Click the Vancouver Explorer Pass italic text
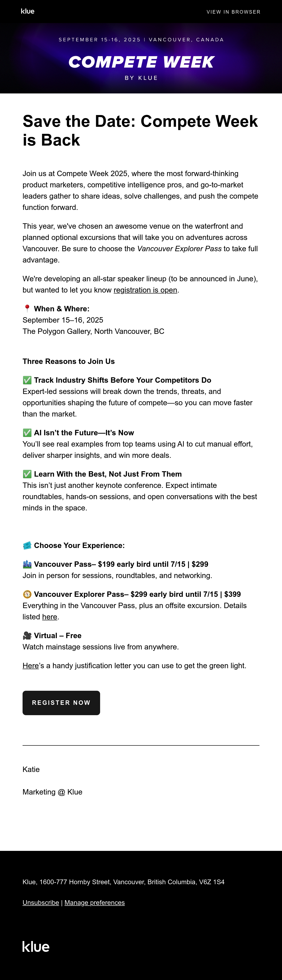This screenshot has height=980, width=282. click(x=179, y=249)
